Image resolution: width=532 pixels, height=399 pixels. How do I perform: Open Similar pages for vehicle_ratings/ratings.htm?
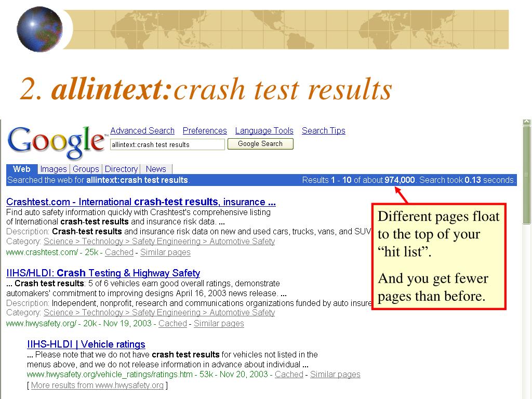click(335, 374)
